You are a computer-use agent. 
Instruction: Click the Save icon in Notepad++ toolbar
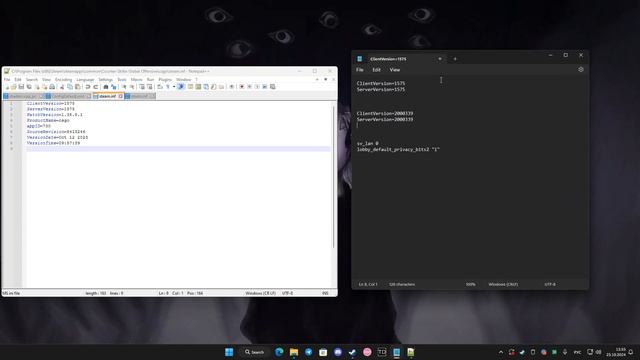(21, 87)
